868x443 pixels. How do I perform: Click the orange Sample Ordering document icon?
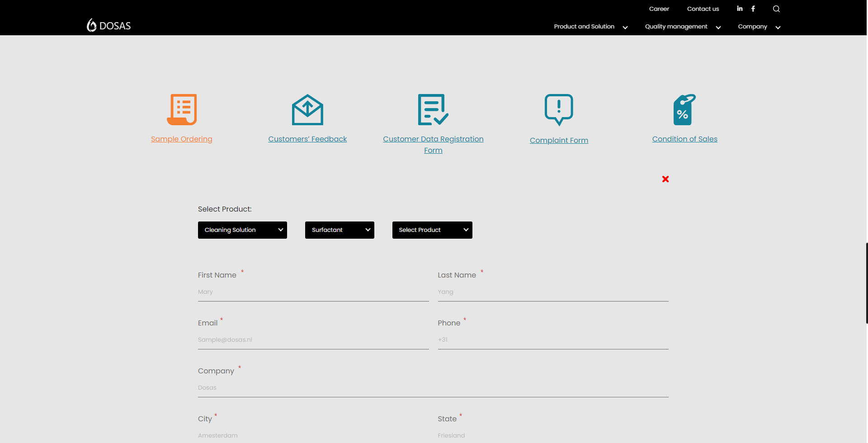click(x=182, y=109)
